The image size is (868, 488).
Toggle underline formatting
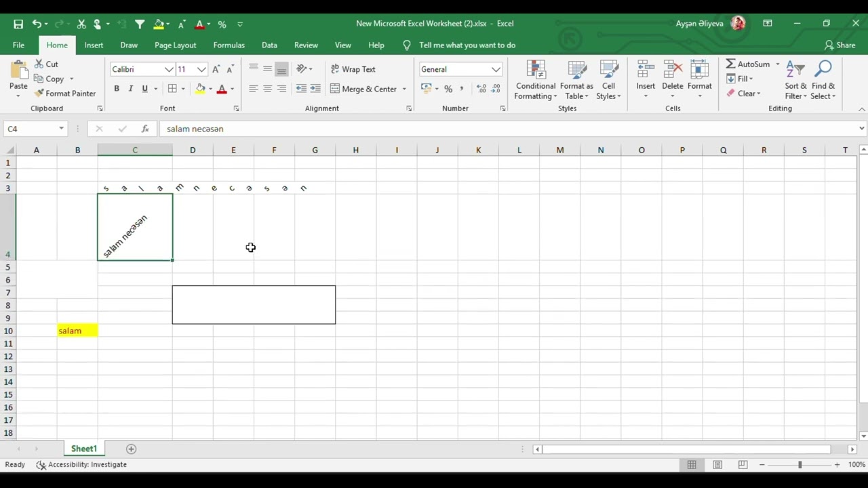(144, 89)
